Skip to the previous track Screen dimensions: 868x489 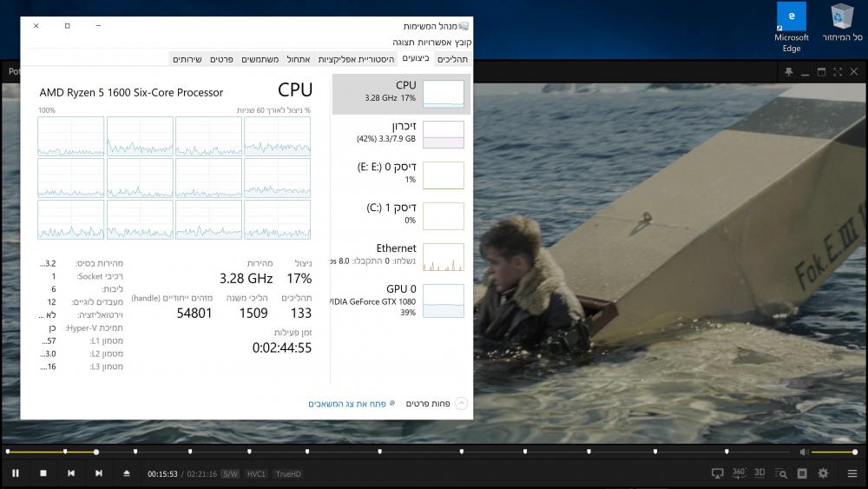pyautogui.click(x=71, y=473)
